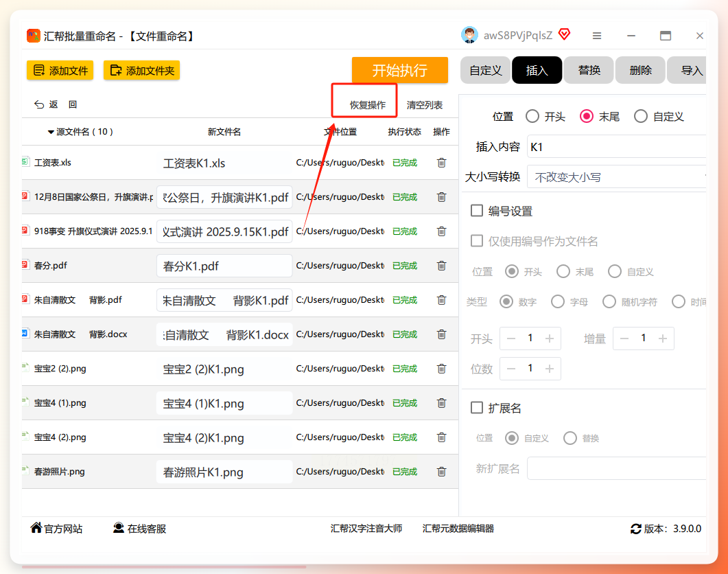Click trash icon for 宝宝2 (2).png

441,369
